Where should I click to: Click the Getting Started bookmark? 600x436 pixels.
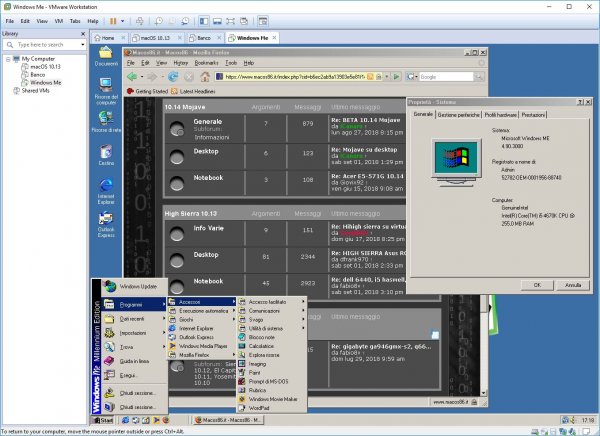coord(147,91)
